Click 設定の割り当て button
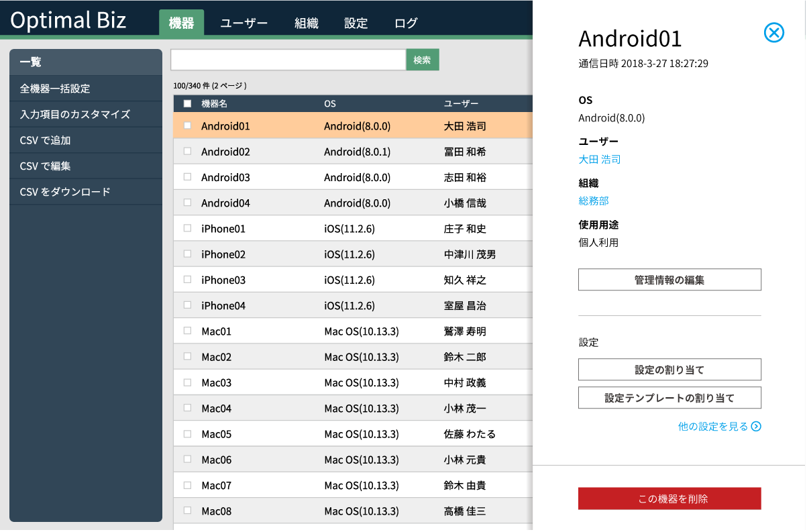 click(669, 370)
